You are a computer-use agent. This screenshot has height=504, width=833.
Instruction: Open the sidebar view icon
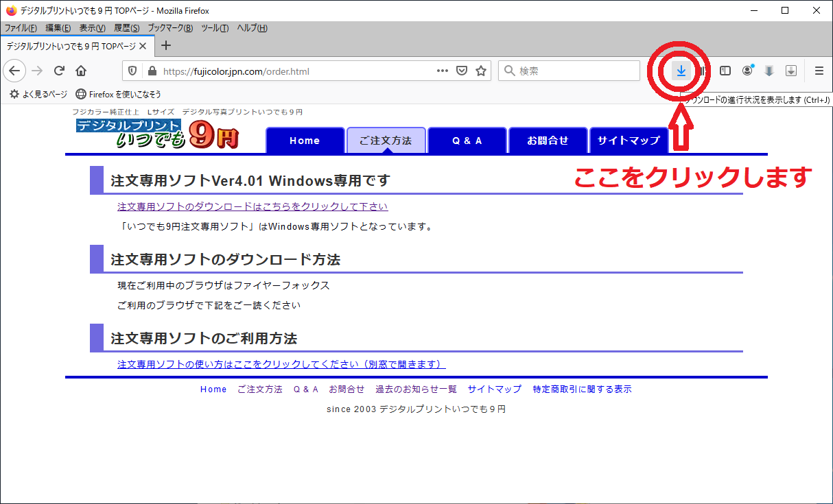725,71
